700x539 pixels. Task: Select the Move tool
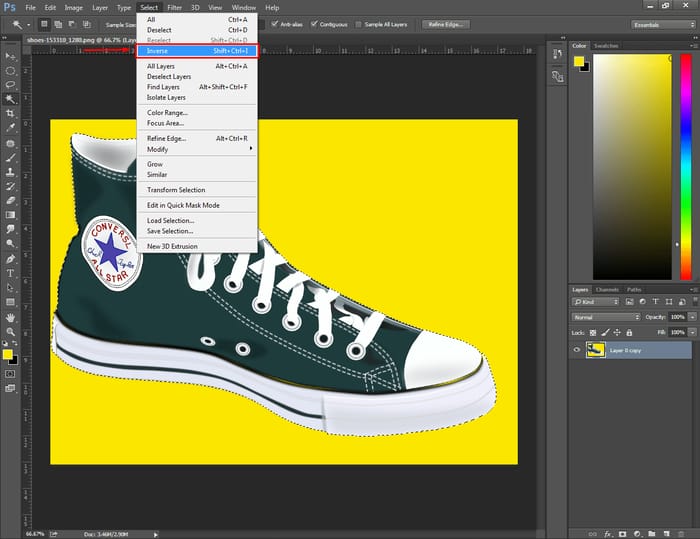click(x=10, y=56)
